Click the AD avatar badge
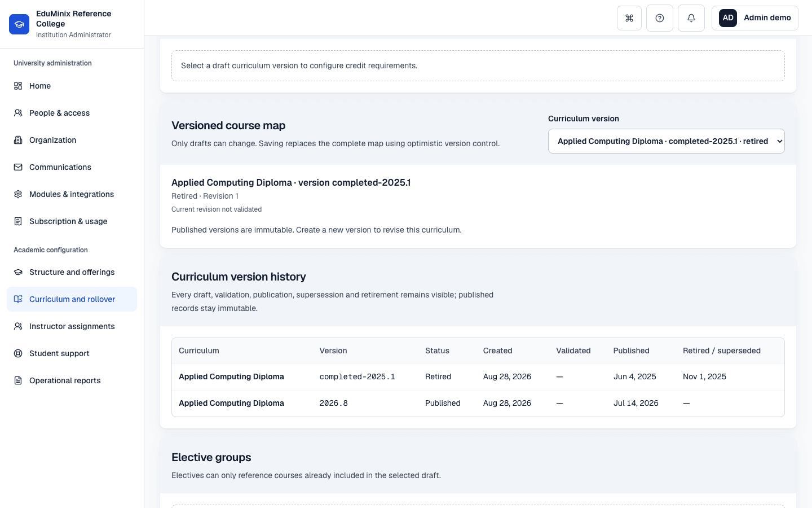Screen dimensions: 812x508 728,18
